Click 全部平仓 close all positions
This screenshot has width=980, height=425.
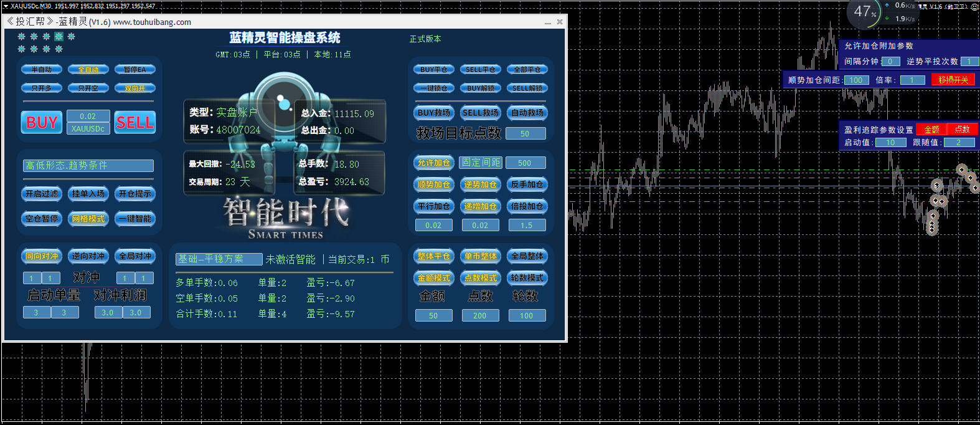(x=527, y=70)
